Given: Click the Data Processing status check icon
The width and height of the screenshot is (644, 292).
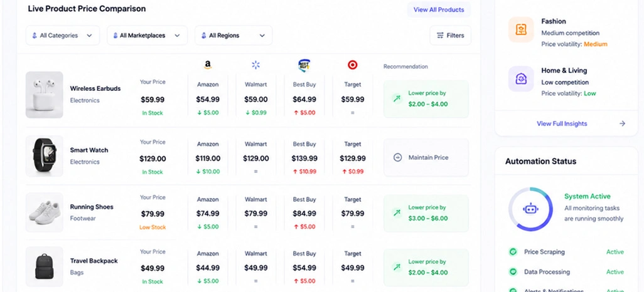Looking at the screenshot, I should (x=513, y=271).
